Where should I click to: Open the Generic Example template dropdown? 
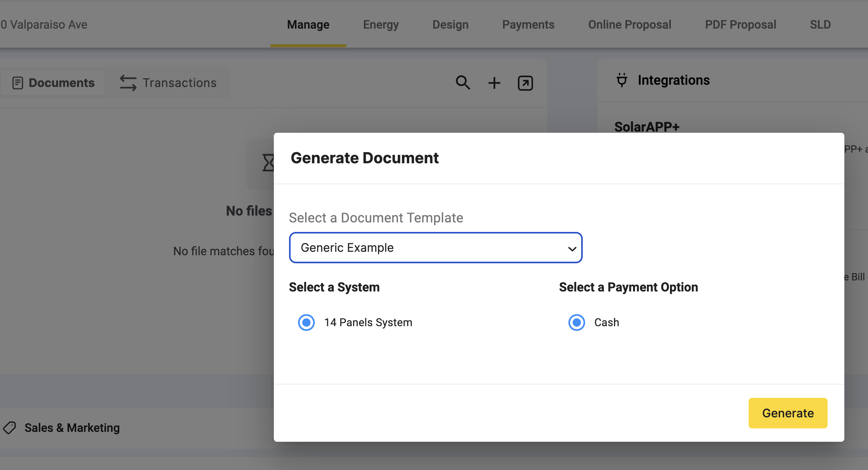click(436, 248)
